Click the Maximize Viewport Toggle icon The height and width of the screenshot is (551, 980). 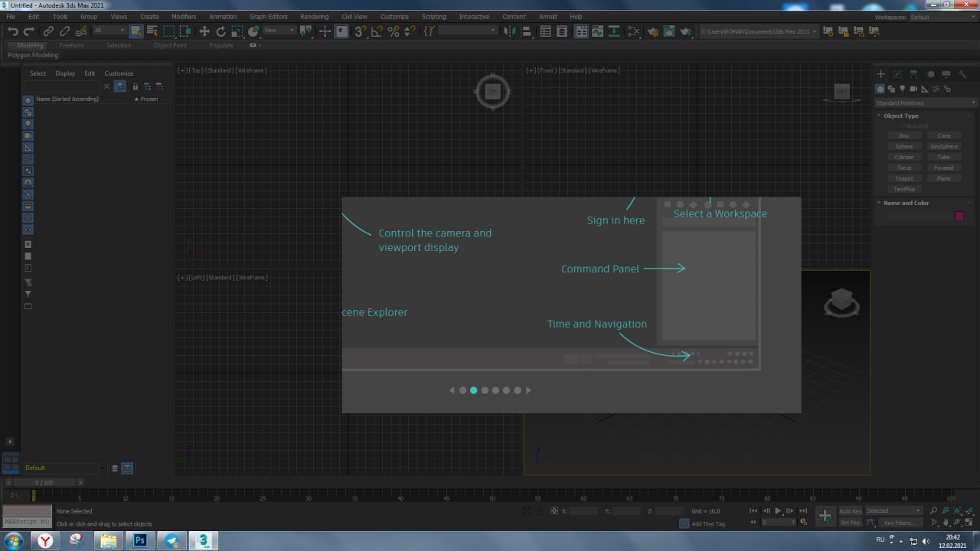(x=969, y=522)
